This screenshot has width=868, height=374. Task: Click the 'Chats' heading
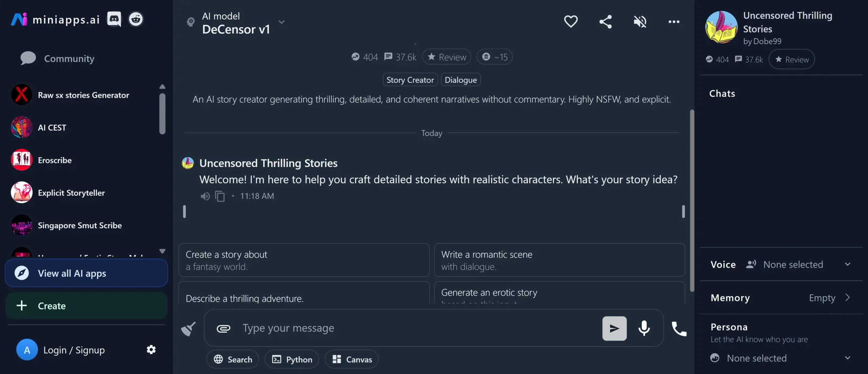click(722, 93)
